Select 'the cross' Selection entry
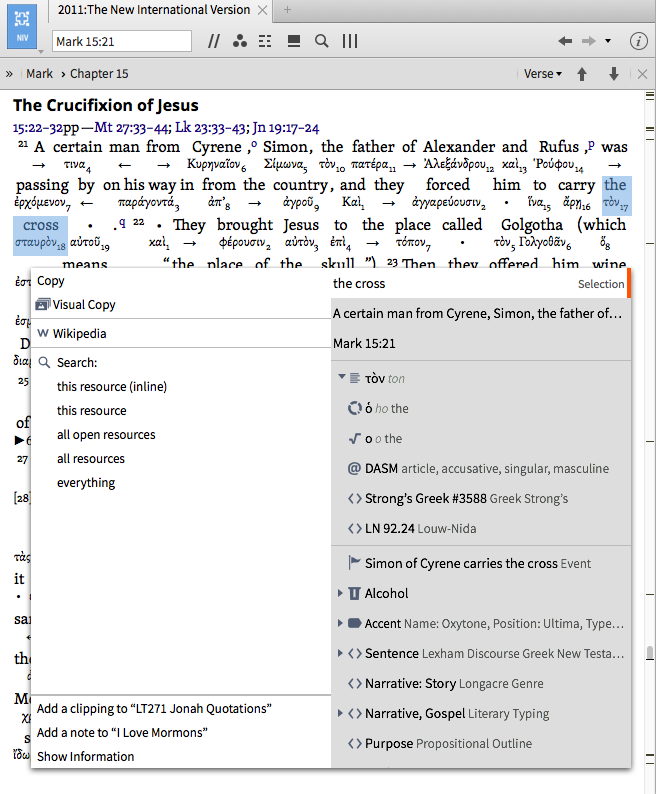This screenshot has height=794, width=656. [480, 284]
